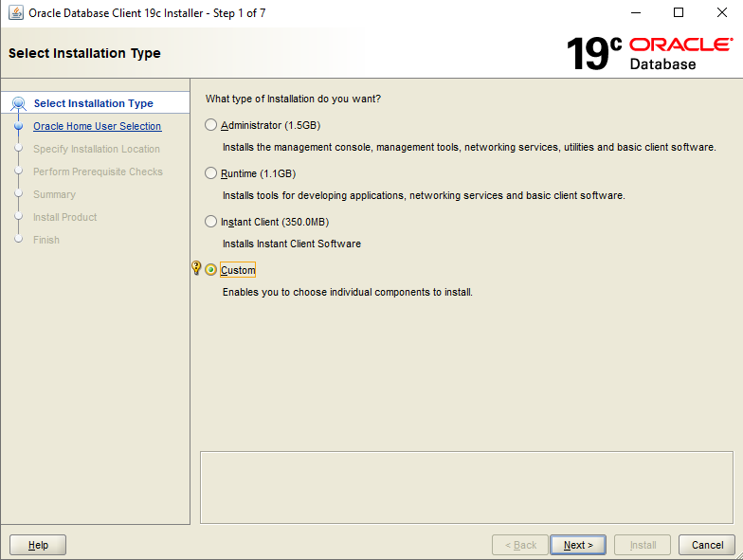The image size is (743, 560).
Task: Click the Select Installation Type step label
Action: pos(93,103)
